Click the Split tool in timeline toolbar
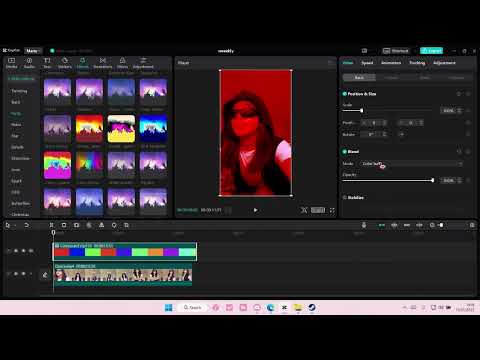 51,225
